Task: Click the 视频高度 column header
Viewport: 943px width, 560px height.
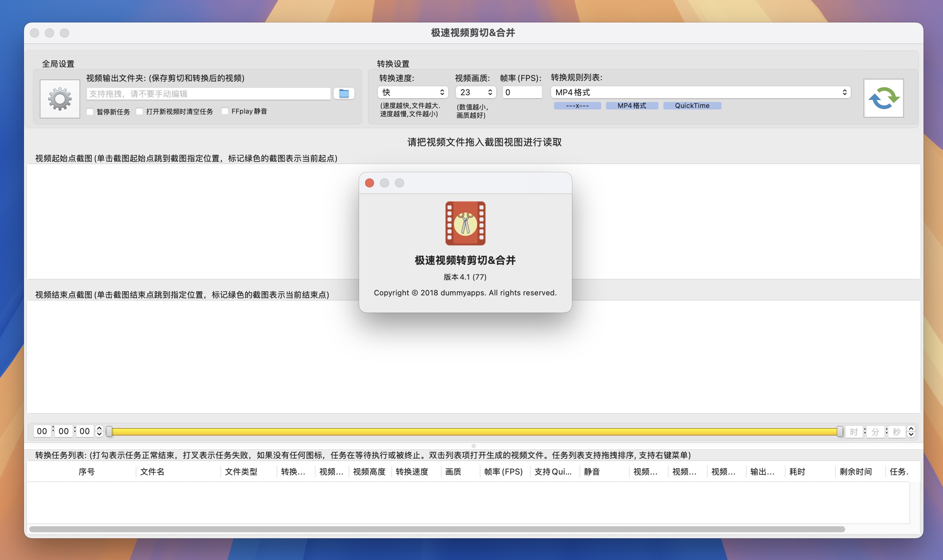Action: [370, 472]
